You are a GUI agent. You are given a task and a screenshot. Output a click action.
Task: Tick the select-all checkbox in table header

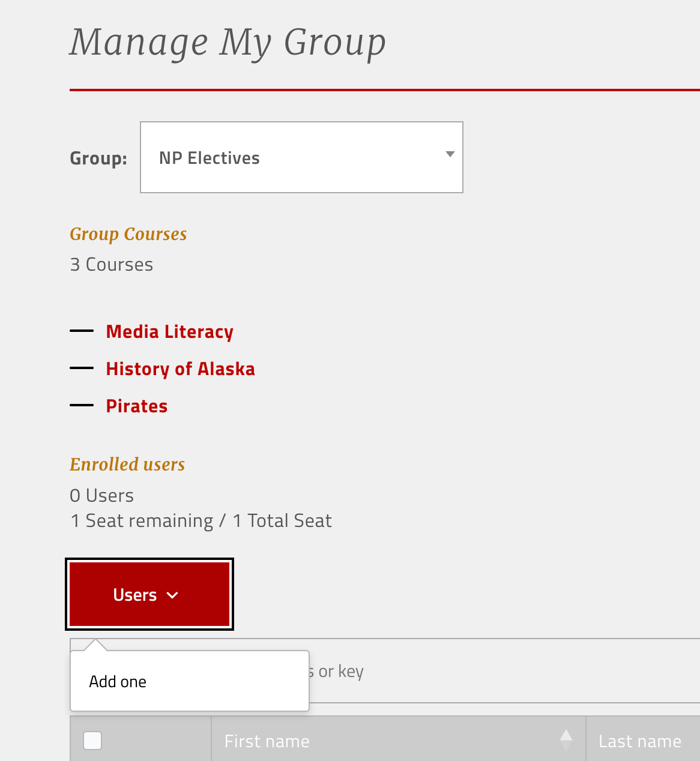(92, 741)
